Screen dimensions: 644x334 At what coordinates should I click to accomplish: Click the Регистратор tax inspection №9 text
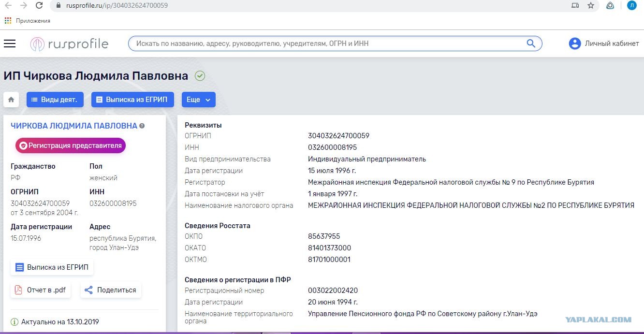click(x=451, y=182)
